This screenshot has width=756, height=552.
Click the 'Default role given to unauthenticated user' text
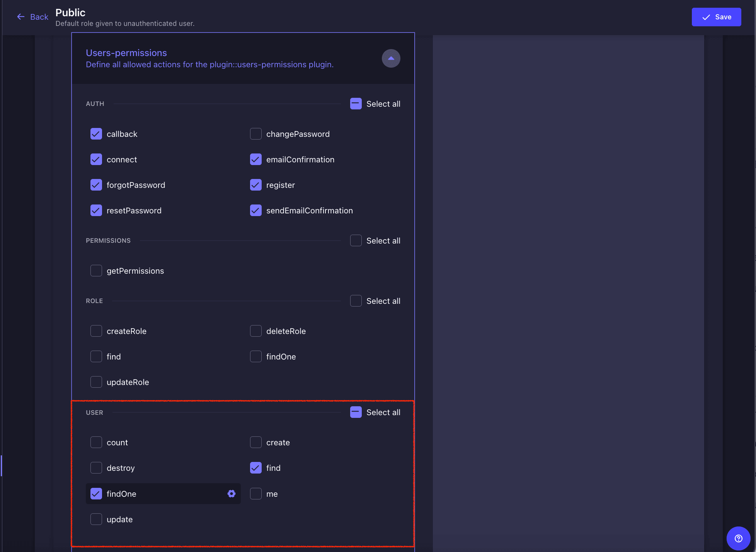click(125, 24)
